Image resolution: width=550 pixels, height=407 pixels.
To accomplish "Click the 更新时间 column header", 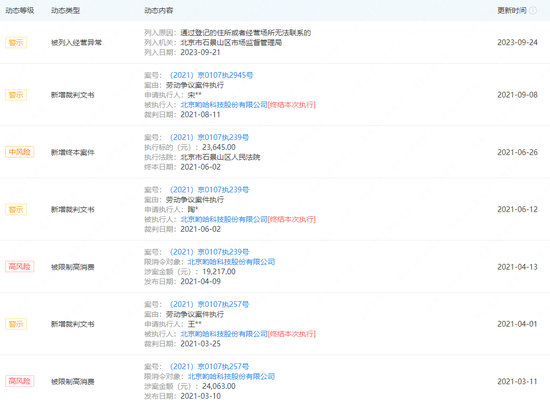I will click(512, 11).
